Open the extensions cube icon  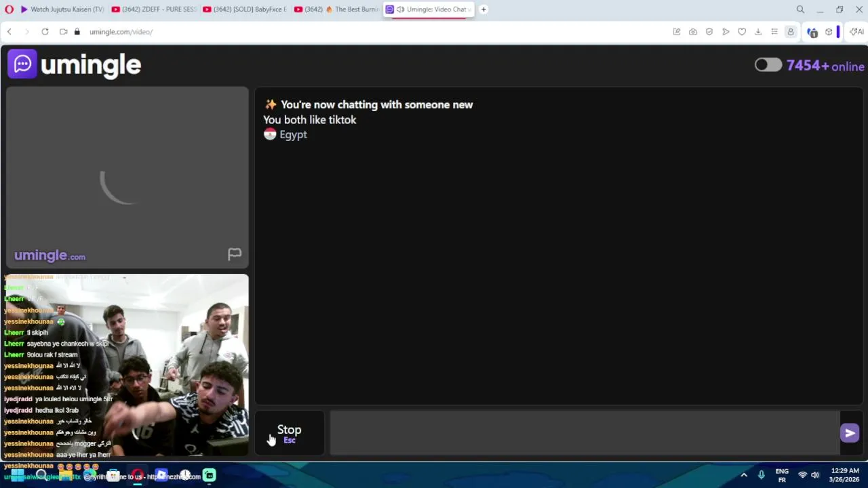[x=829, y=32]
